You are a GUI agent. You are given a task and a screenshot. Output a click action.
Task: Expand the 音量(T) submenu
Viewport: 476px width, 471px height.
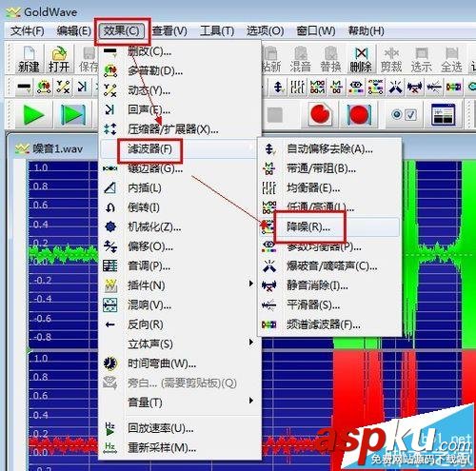179,402
